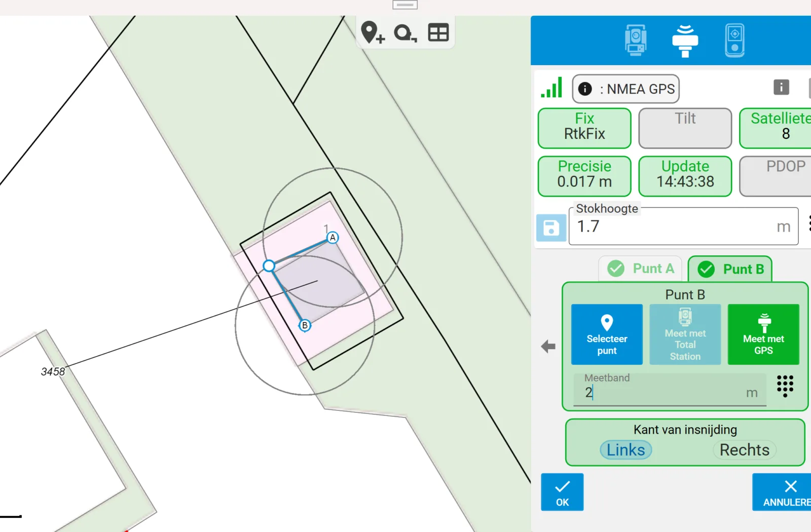Image resolution: width=811 pixels, height=532 pixels.
Task: Click into the Stokhoogte input field
Action: click(x=683, y=226)
